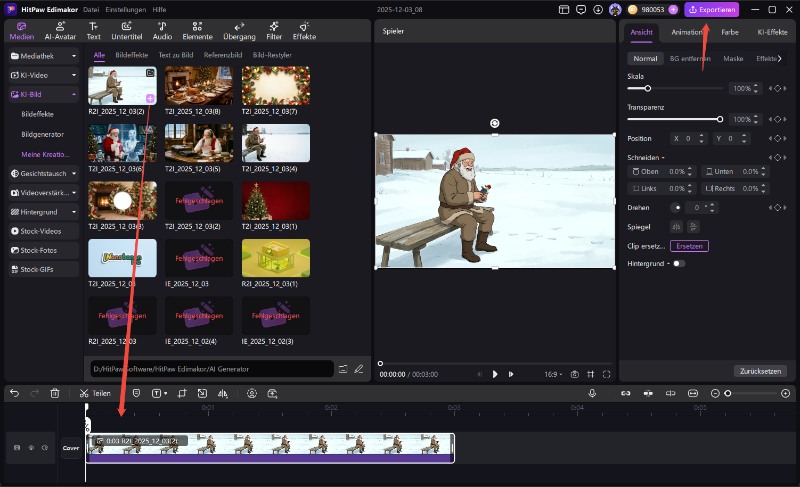This screenshot has width=800, height=487.
Task: Click the undo icon in timeline toolbar
Action: coord(14,393)
